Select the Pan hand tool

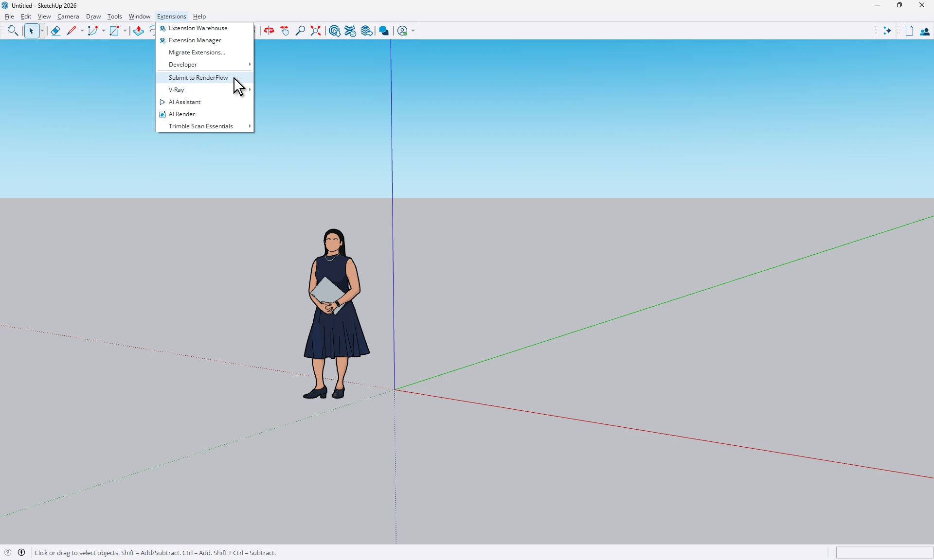coord(285,31)
